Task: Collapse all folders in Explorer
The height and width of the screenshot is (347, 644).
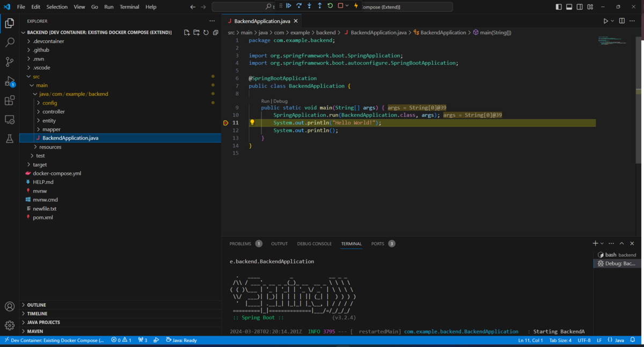Action: pyautogui.click(x=216, y=33)
